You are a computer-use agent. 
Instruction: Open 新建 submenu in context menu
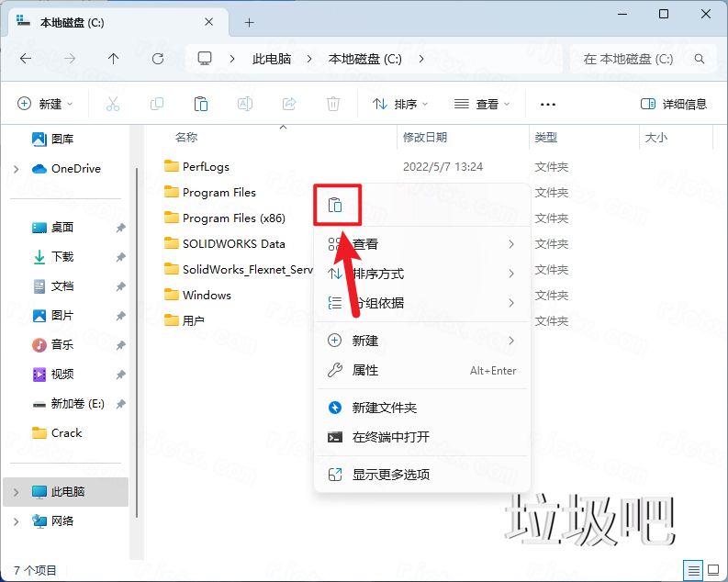pos(422,341)
